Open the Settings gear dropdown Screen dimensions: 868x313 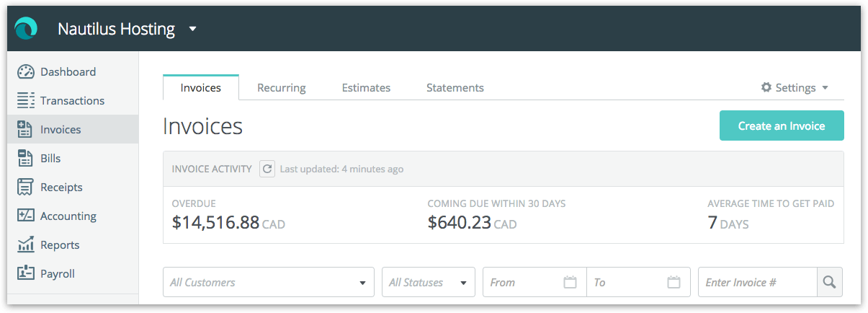tap(795, 87)
